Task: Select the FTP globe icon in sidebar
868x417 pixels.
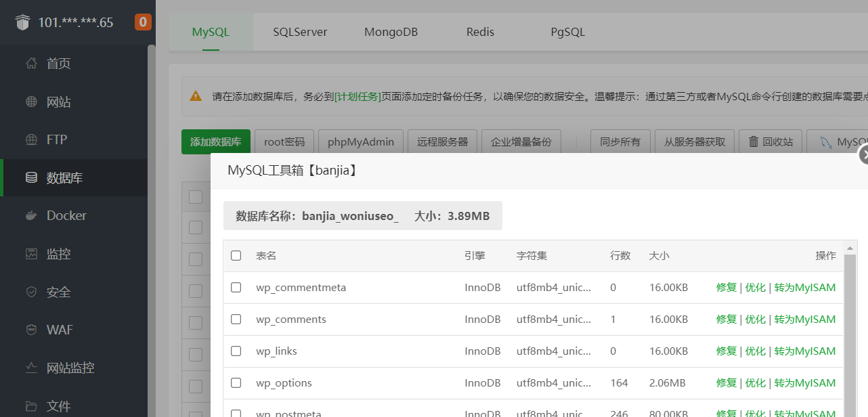Action: [x=31, y=140]
